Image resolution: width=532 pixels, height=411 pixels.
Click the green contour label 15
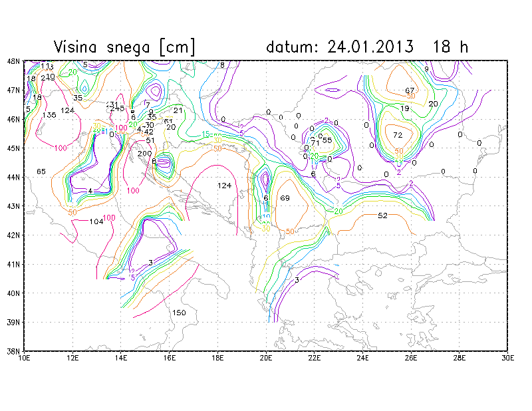(x=206, y=134)
